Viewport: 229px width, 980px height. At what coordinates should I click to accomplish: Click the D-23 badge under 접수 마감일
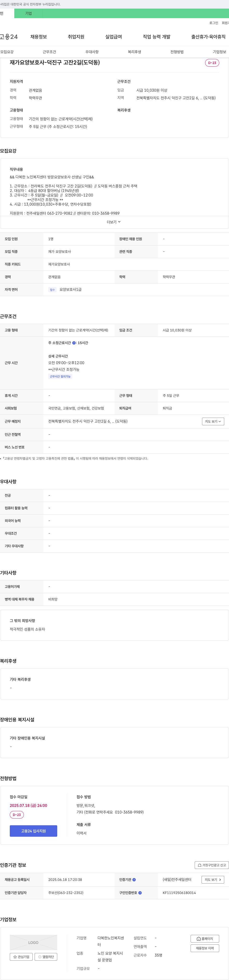(17, 815)
